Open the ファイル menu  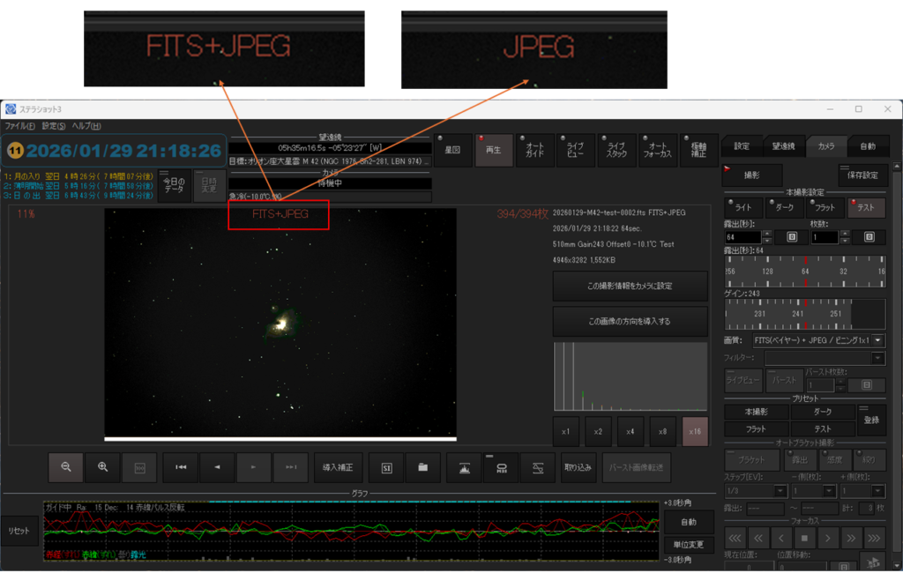pos(19,126)
